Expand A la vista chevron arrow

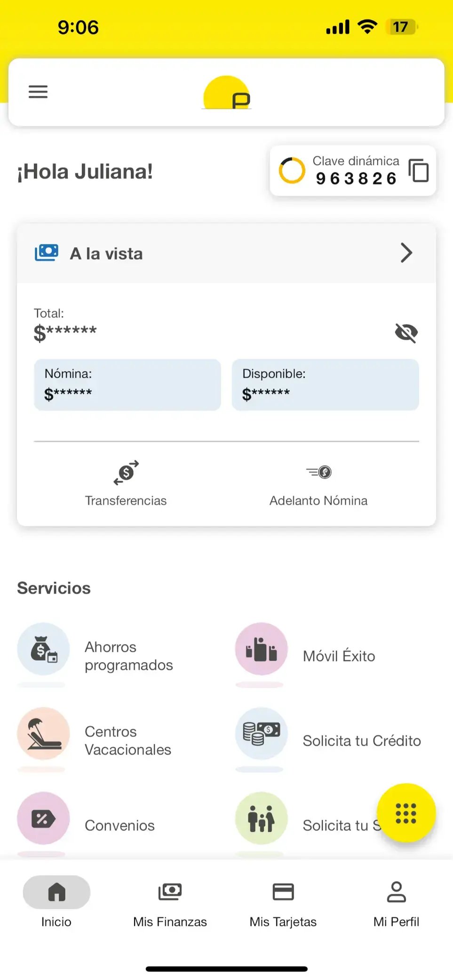pyautogui.click(x=406, y=253)
